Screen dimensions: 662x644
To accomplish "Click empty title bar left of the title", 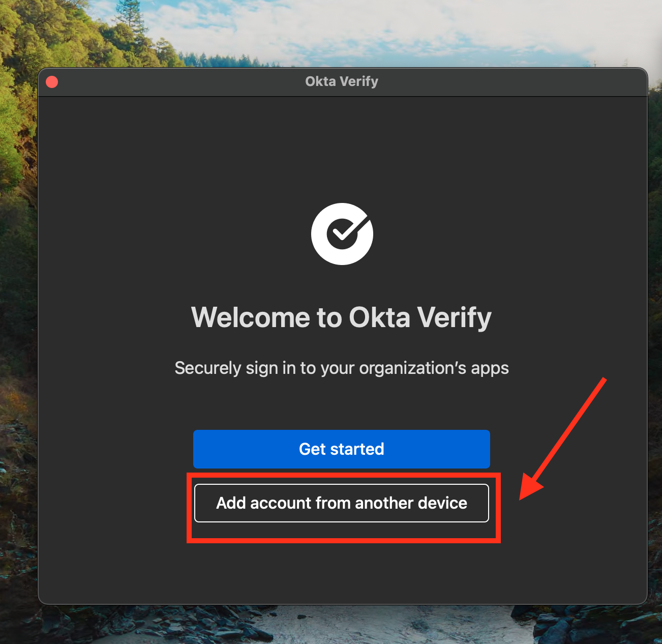I will (x=178, y=82).
